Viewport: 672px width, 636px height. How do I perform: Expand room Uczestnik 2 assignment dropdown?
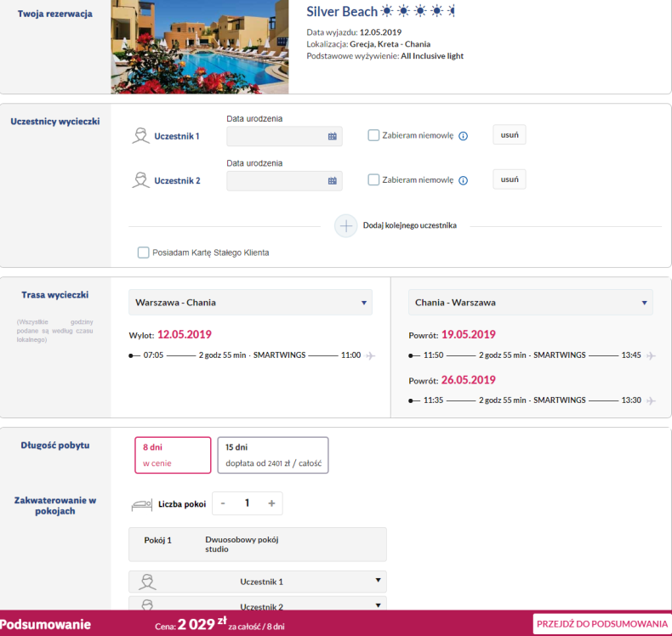[x=258, y=604]
